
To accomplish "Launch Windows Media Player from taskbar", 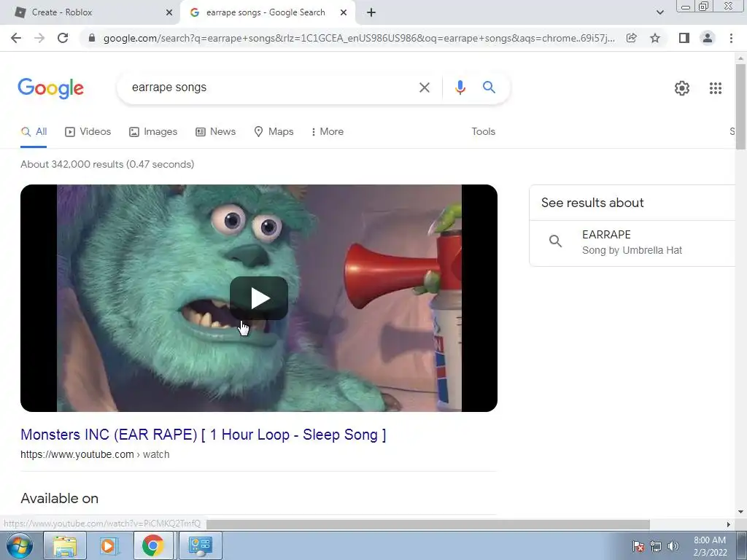I will pyautogui.click(x=108, y=545).
